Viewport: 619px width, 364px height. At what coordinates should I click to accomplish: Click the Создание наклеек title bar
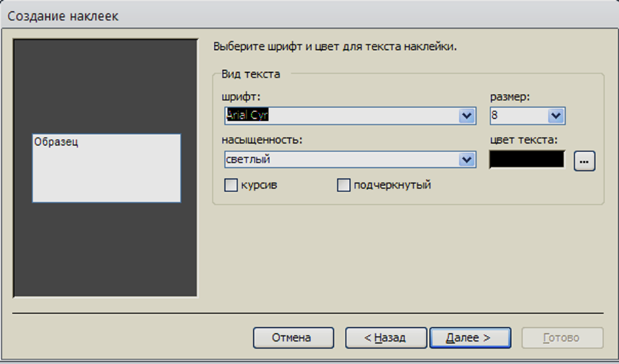[309, 16]
